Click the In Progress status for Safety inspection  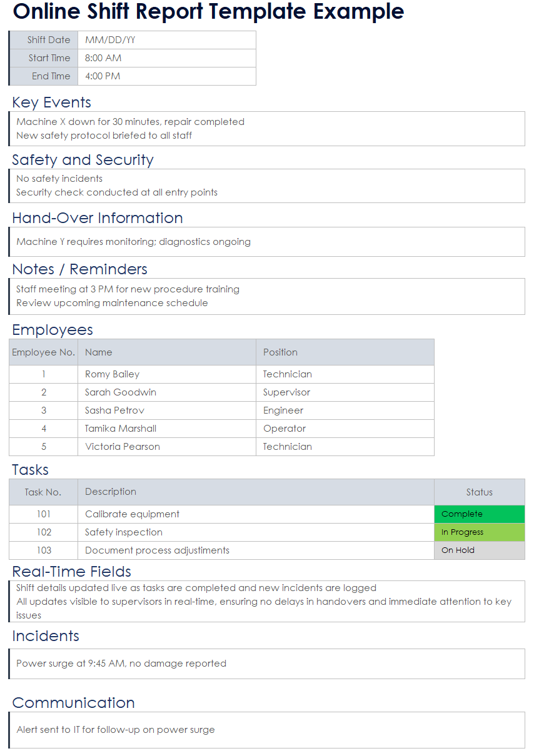tap(479, 532)
